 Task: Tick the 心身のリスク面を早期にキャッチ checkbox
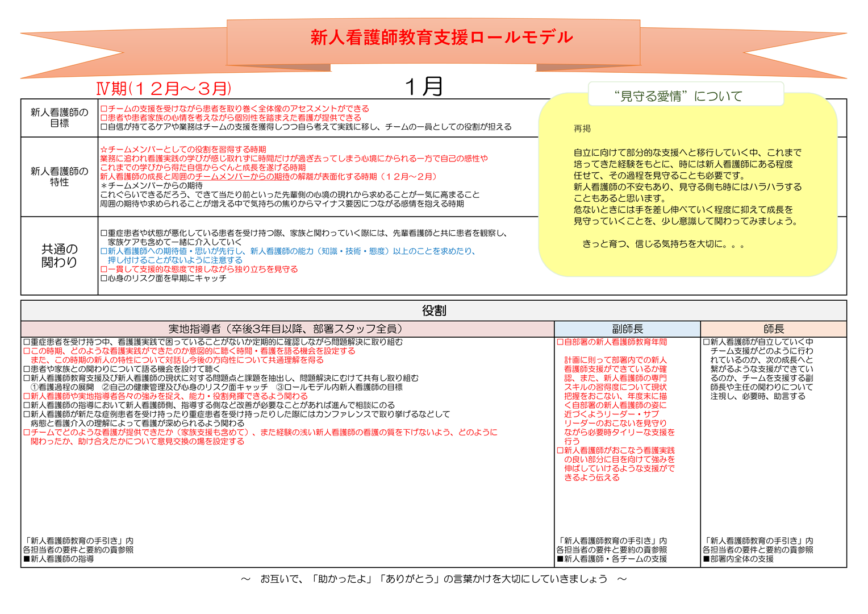104,279
